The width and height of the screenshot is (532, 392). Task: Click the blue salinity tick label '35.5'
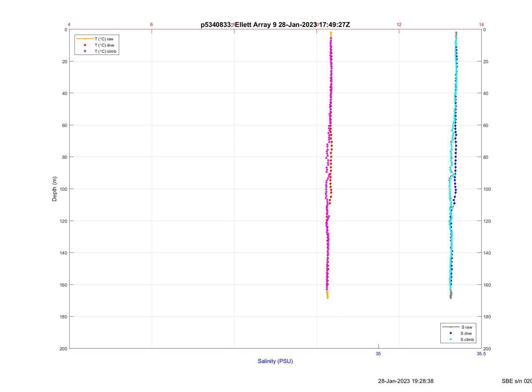click(x=481, y=353)
